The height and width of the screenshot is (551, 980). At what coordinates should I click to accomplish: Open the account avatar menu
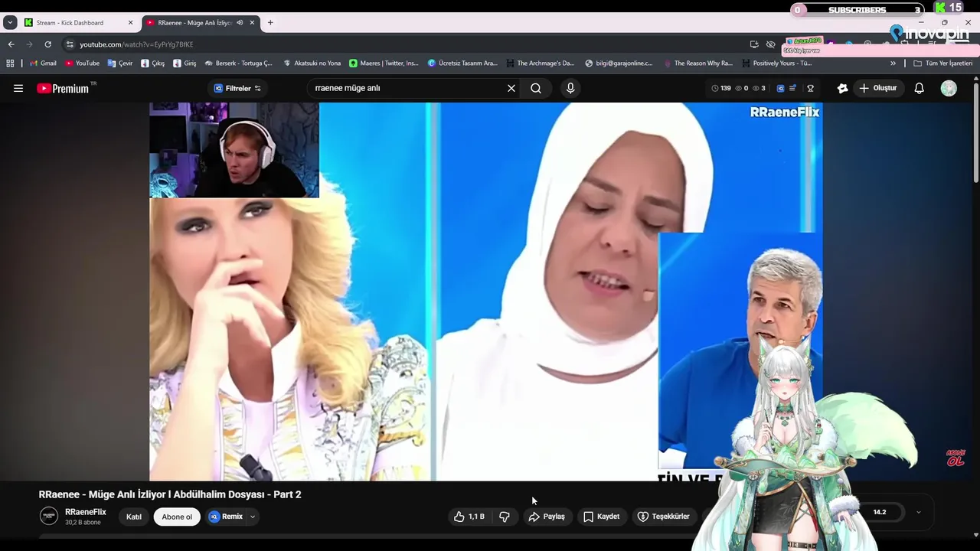tap(949, 88)
